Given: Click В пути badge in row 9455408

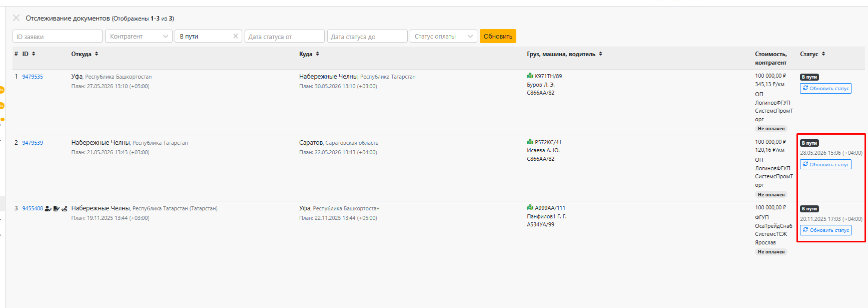Looking at the screenshot, I should [809, 209].
